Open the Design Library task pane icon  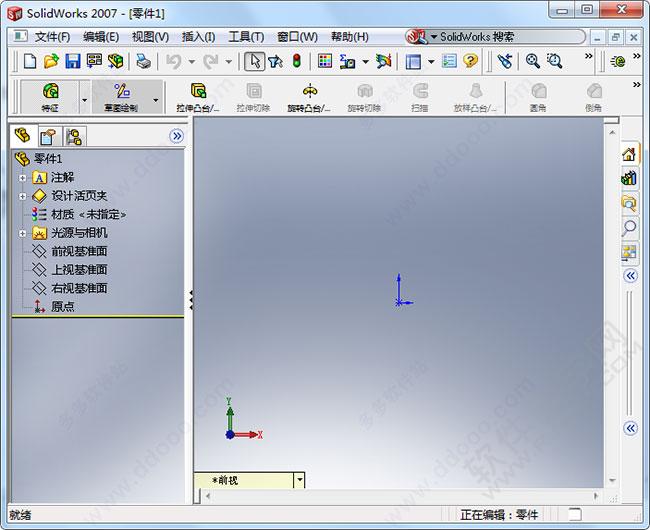click(629, 179)
